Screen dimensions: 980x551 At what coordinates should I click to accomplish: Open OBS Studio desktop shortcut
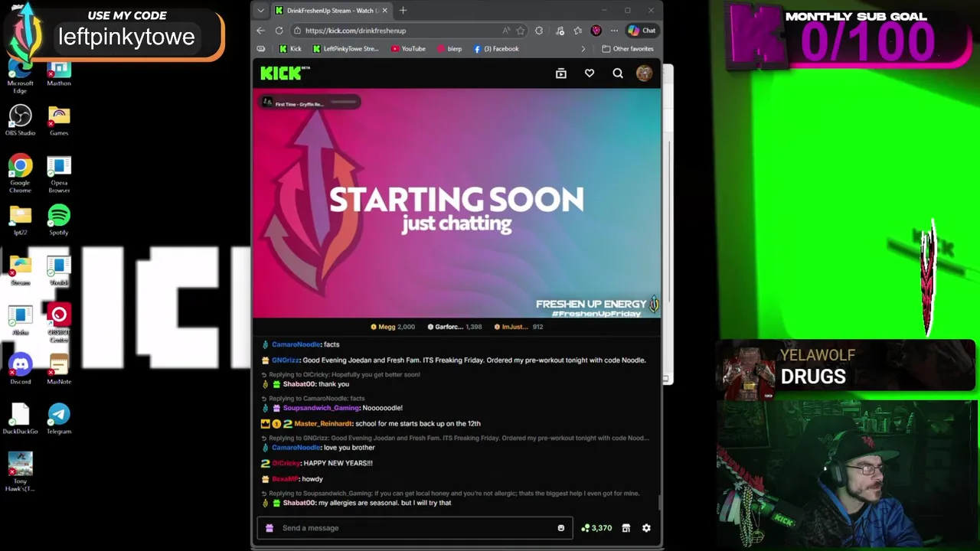click(x=20, y=120)
